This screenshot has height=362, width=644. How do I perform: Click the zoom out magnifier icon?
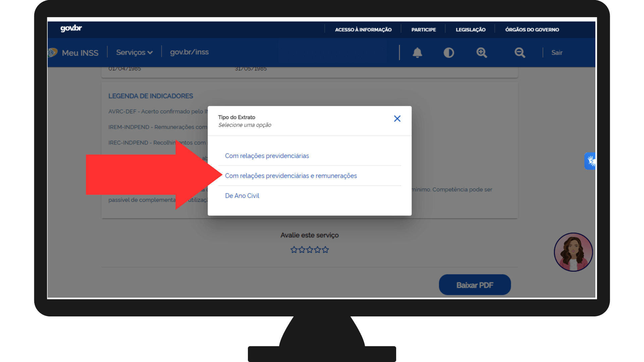(x=520, y=53)
